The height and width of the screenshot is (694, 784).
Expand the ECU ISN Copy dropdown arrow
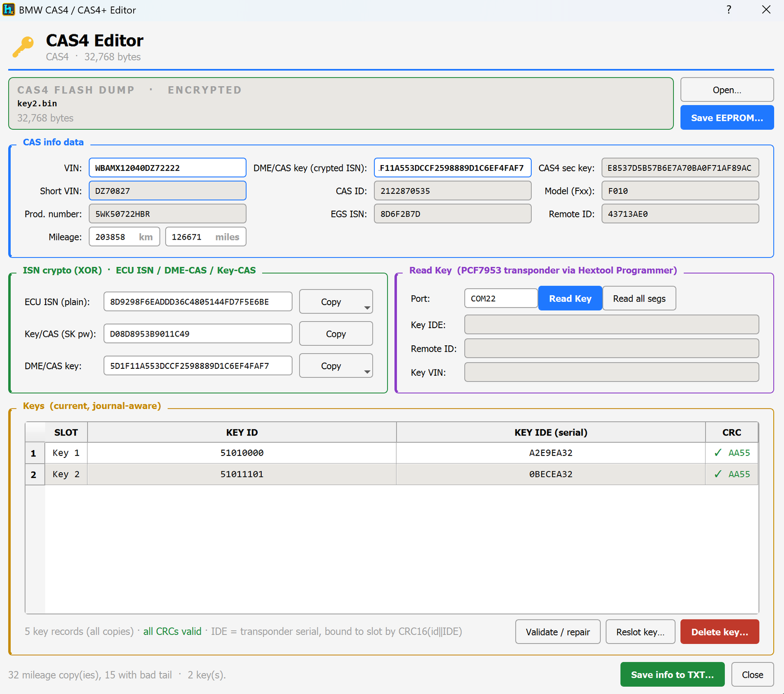pyautogui.click(x=367, y=308)
